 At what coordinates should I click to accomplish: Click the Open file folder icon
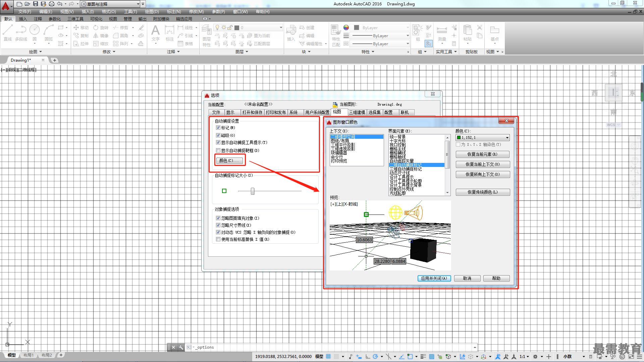27,4
